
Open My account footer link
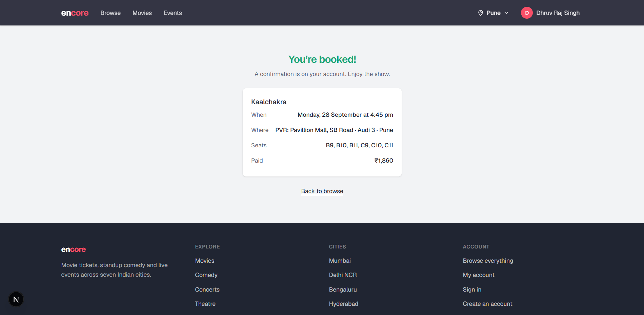(479, 275)
